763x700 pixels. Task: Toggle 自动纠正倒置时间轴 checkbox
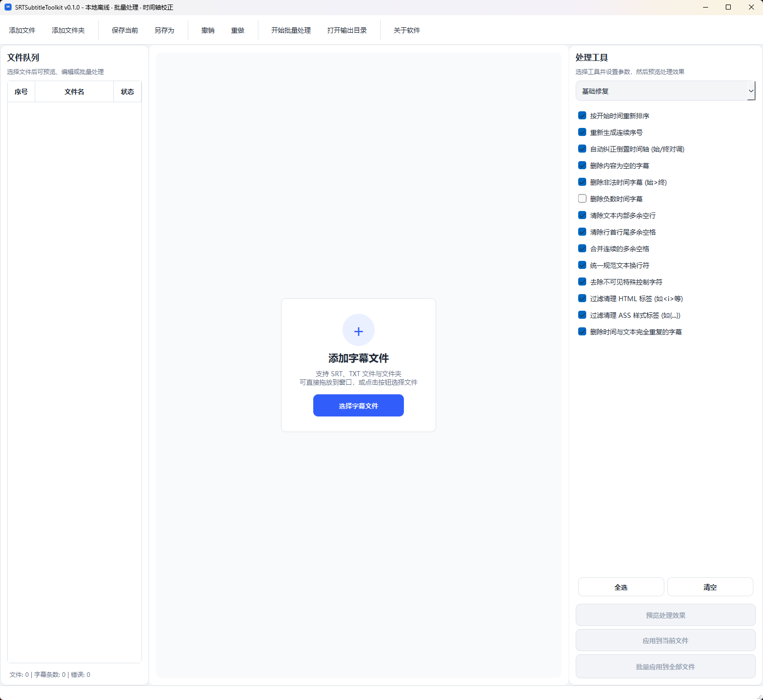[x=582, y=149]
